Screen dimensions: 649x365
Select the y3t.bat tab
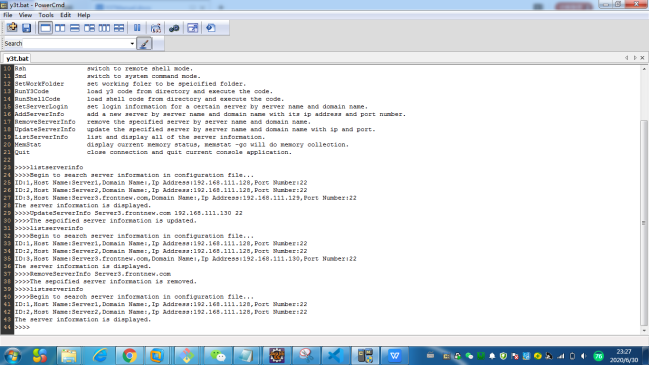[17, 58]
